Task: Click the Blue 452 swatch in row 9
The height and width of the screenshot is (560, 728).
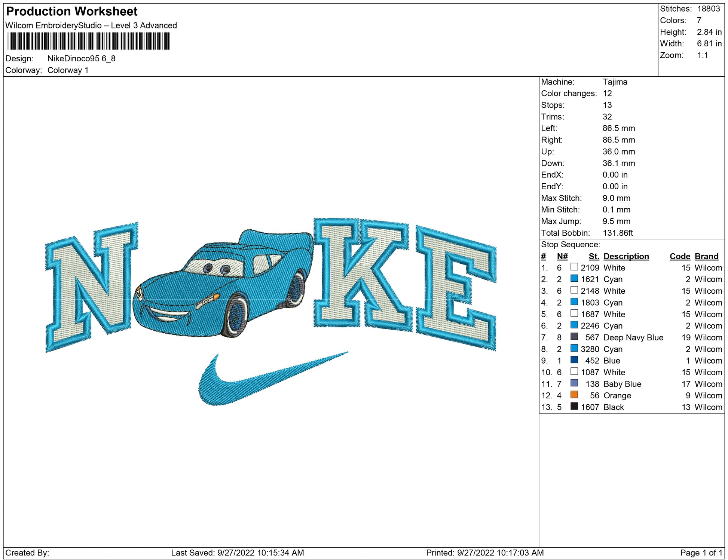Action: 574,360
